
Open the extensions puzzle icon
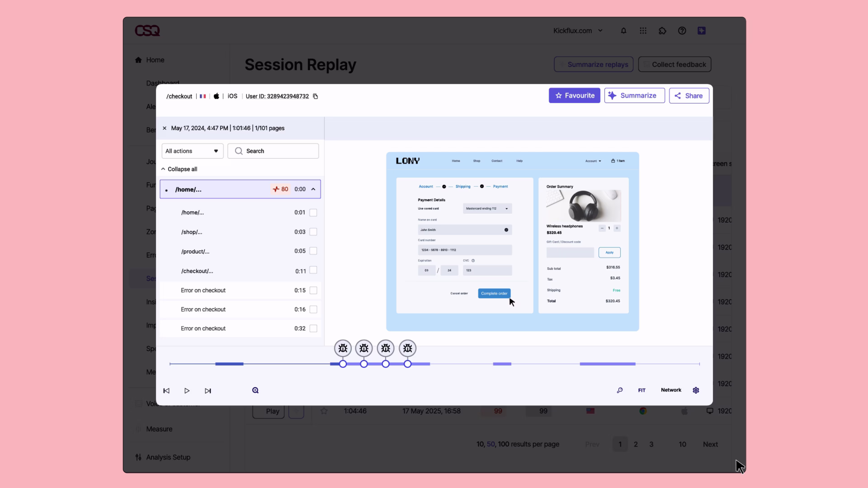pyautogui.click(x=663, y=31)
